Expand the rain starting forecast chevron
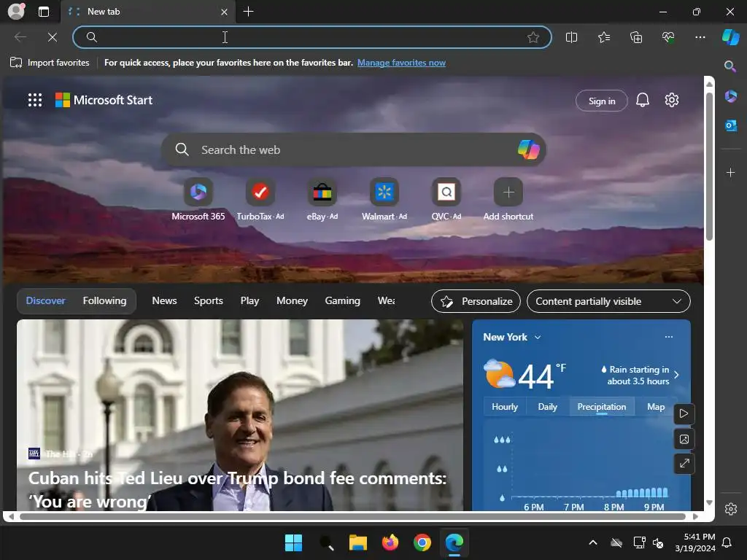This screenshot has height=560, width=747. coord(676,375)
